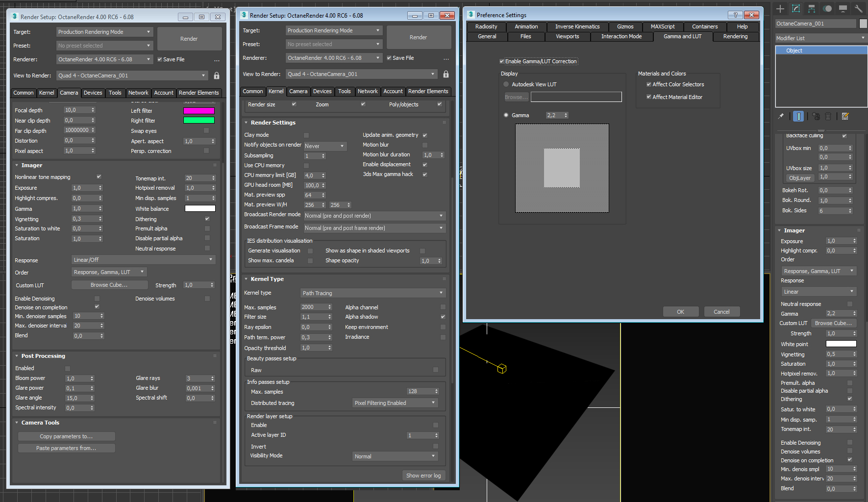
Task: Click the OctaneCamera_001 name field
Action: [816, 24]
